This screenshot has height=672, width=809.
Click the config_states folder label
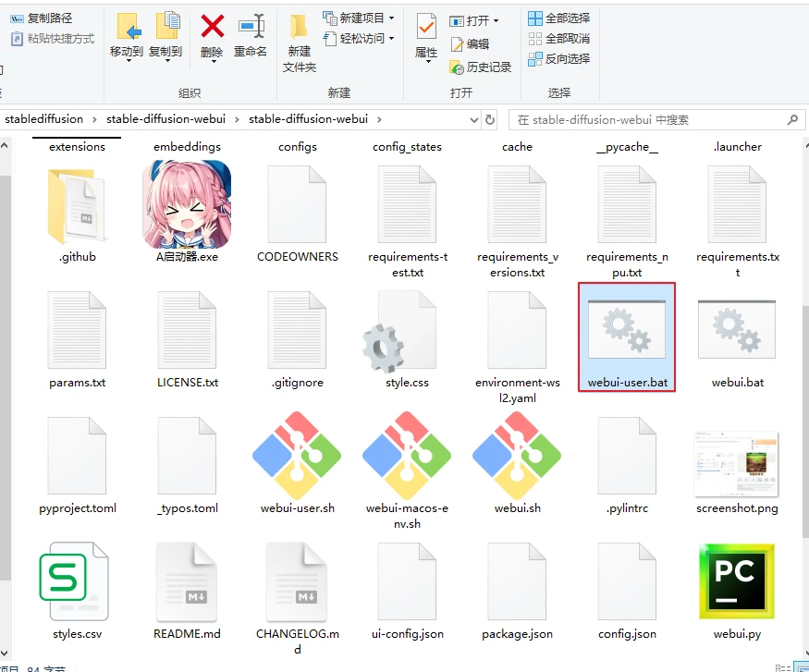408,147
